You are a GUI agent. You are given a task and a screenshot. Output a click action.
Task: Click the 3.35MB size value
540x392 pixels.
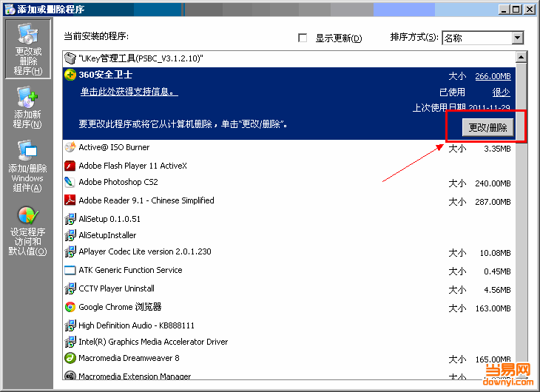coord(497,149)
